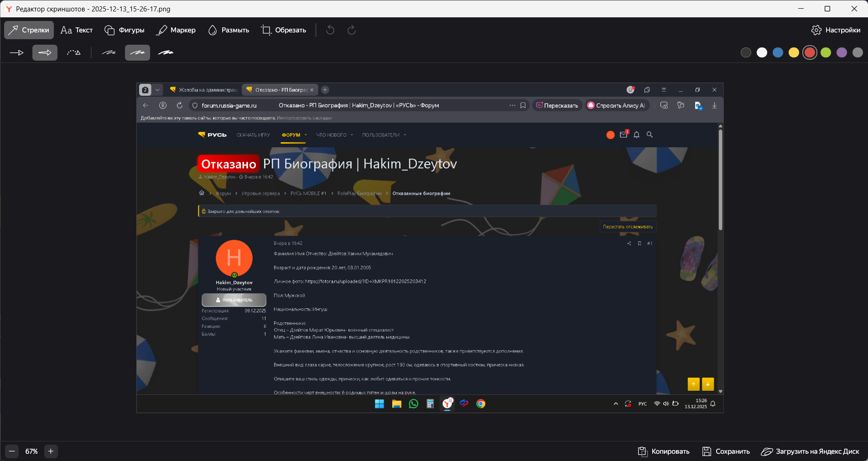868x461 pixels.
Task: Click Copy (Копировать) button
Action: [664, 451]
